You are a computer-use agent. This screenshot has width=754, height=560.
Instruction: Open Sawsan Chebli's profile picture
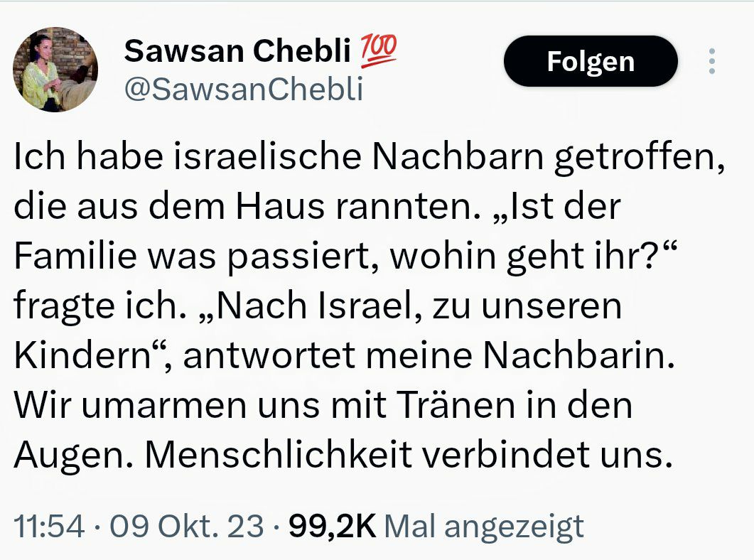[x=55, y=70]
